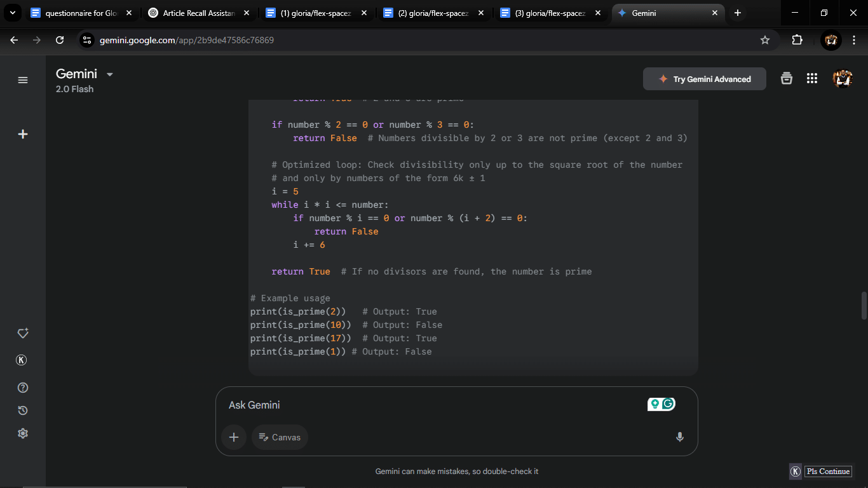Start a new chat with plus icon

(x=23, y=134)
